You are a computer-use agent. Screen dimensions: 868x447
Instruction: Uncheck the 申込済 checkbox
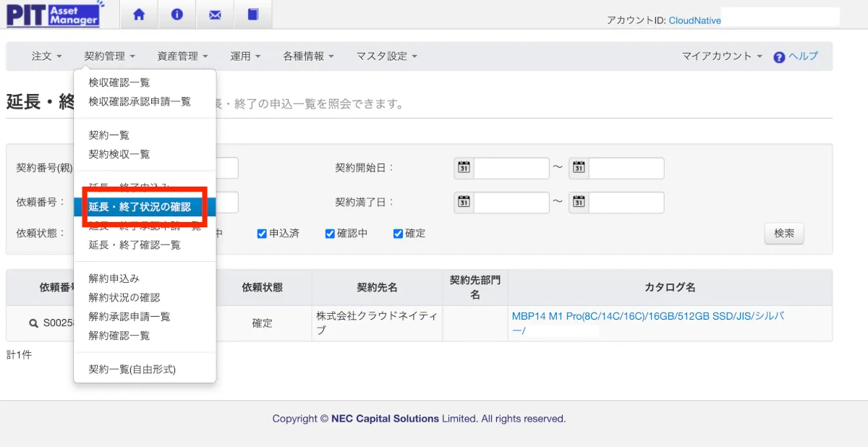coord(263,234)
